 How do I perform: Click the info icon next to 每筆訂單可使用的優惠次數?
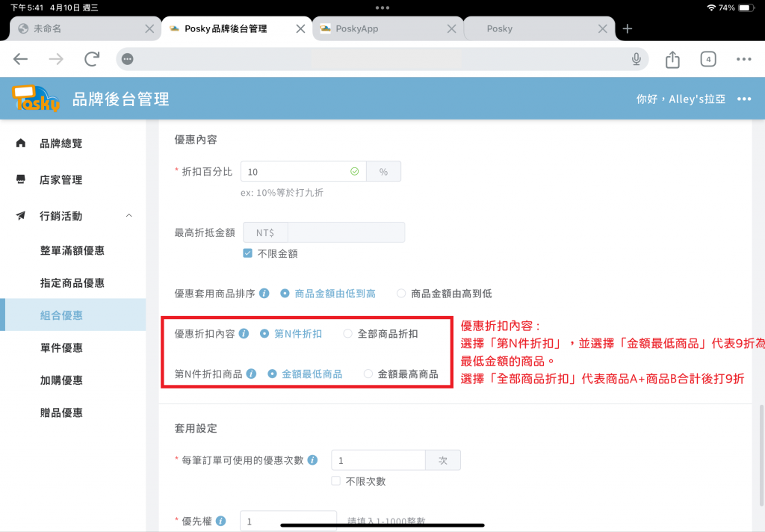313,460
